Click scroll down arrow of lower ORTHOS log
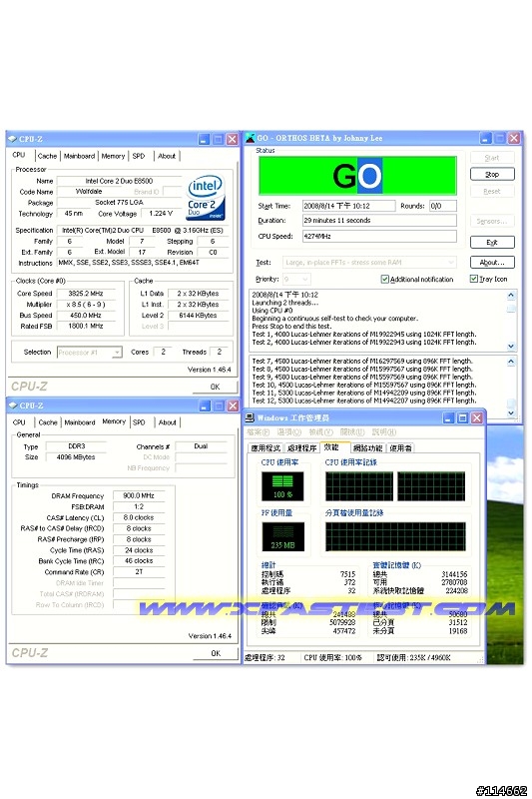Screen dimensions: 532x799 511,413
